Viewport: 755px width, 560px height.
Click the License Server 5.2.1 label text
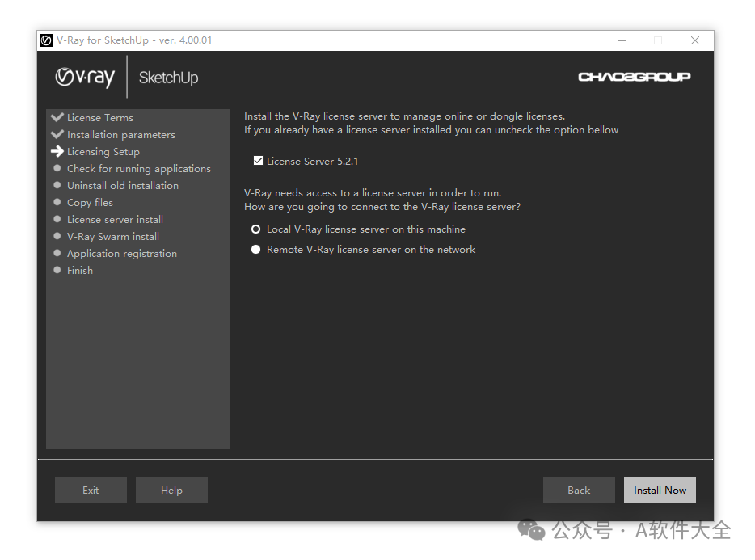click(x=313, y=162)
